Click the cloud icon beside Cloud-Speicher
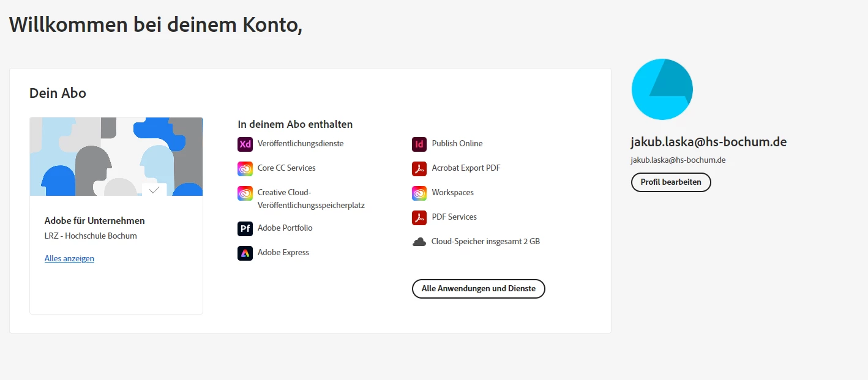 point(419,242)
